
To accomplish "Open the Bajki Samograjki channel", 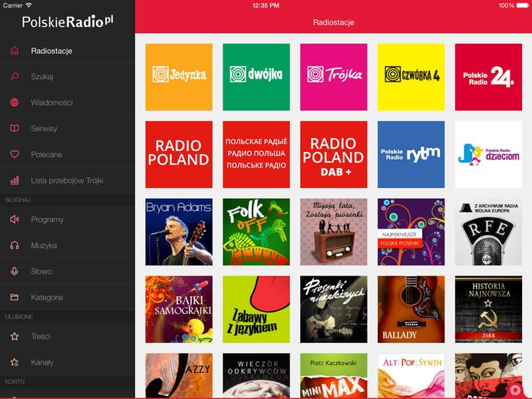I will [179, 309].
